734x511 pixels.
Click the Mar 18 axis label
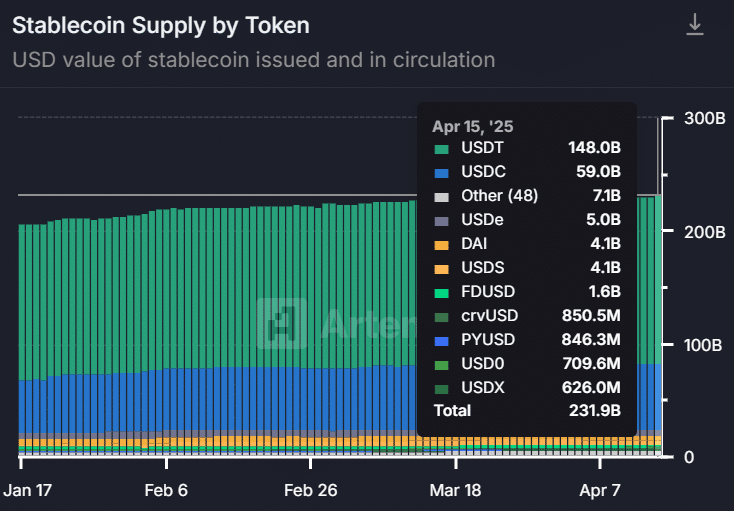pyautogui.click(x=456, y=491)
